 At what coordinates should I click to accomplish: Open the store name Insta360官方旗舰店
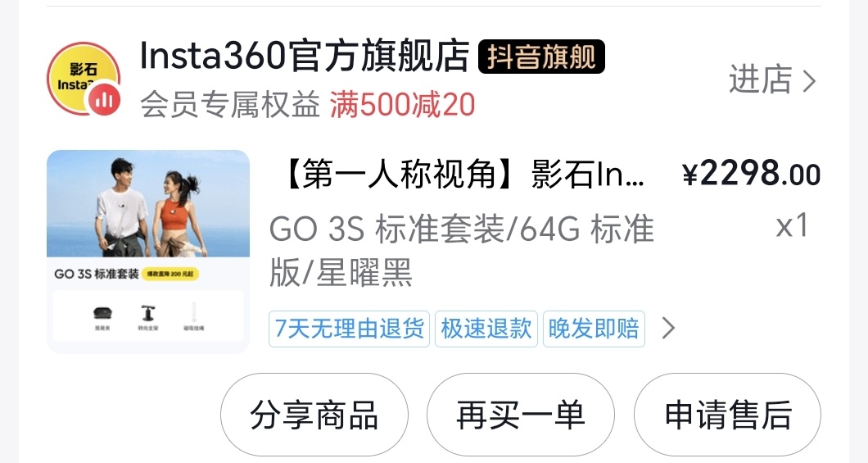click(305, 56)
